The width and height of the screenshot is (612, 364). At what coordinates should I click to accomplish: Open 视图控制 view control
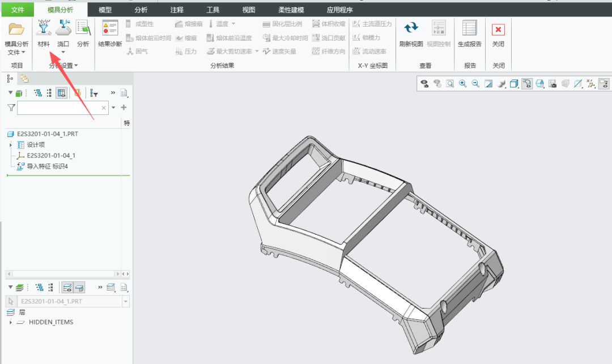[x=439, y=33]
